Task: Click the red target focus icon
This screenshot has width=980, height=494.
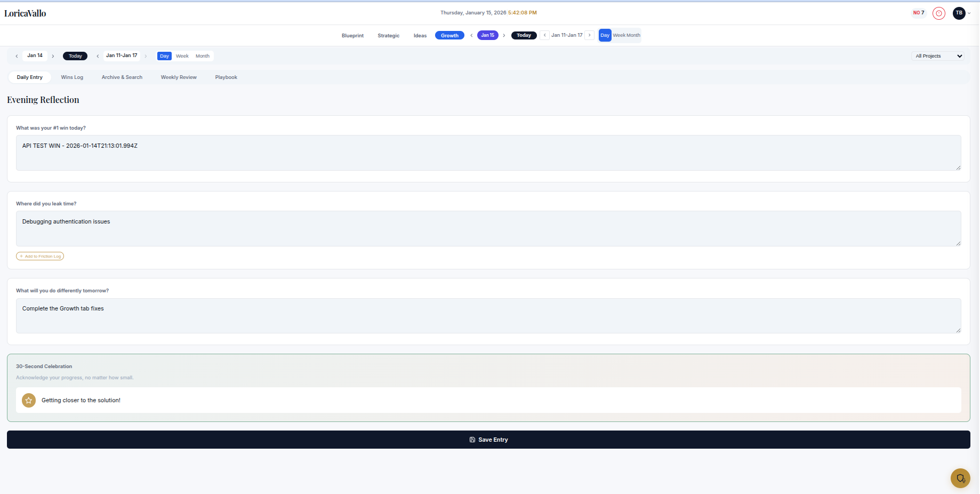Action: click(938, 13)
